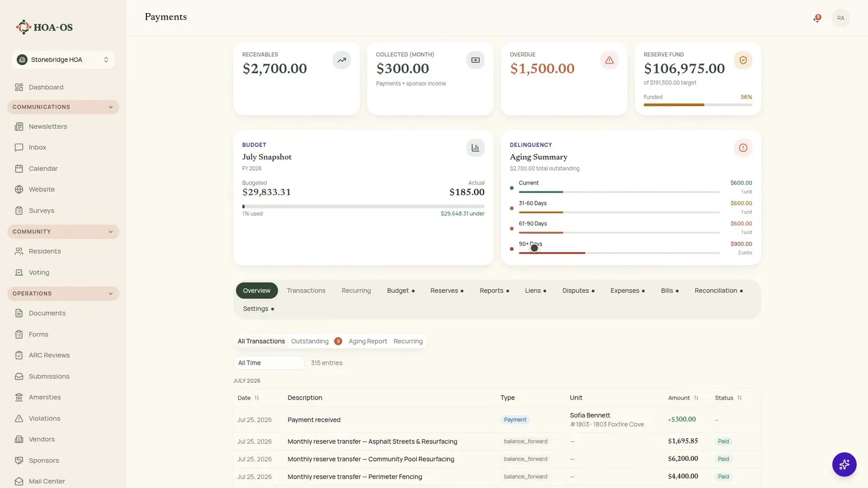The width and height of the screenshot is (868, 488).
Task: Open Amenities in the sidebar
Action: point(63,397)
